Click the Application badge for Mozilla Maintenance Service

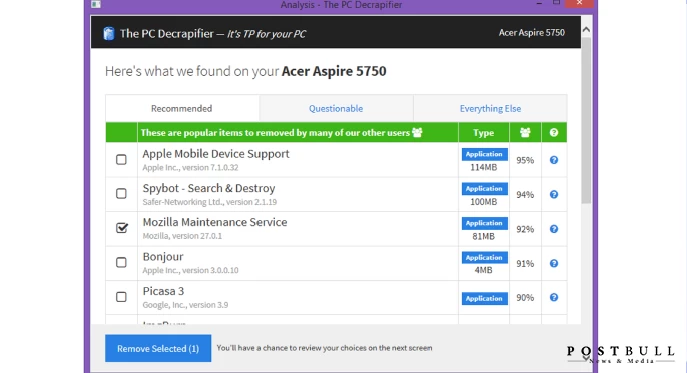[x=484, y=223]
